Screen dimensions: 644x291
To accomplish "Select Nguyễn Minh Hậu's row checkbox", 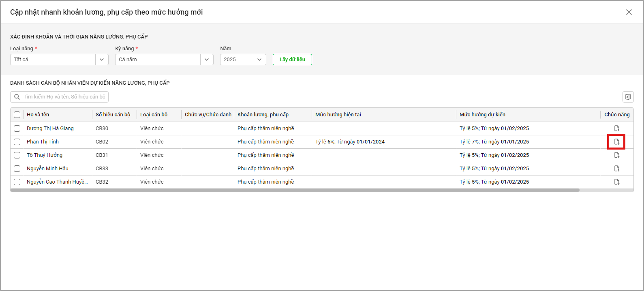I will tap(17, 169).
